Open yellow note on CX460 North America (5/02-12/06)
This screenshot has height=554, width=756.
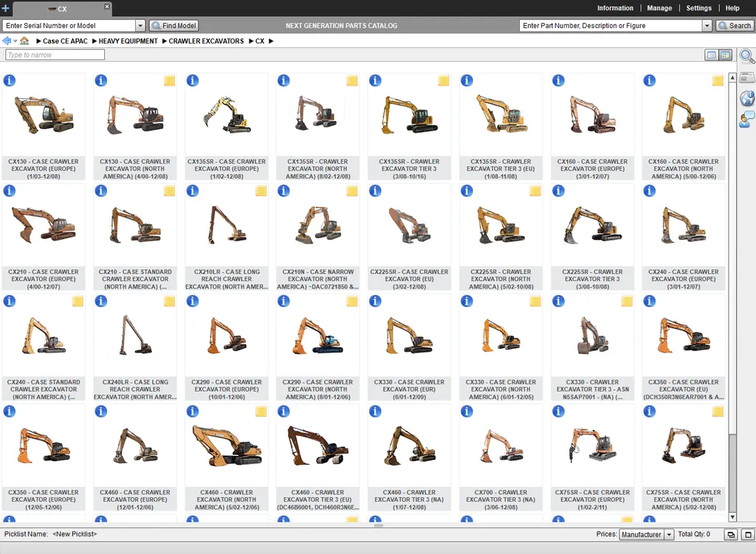(x=261, y=412)
